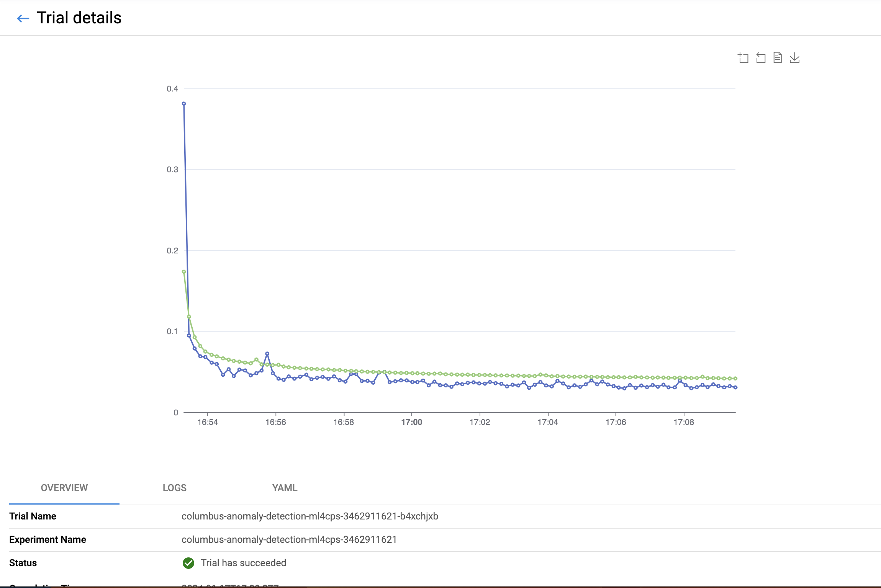Click the 'Trial details' page heading
Viewport: 881px width, 588px height.
click(x=79, y=18)
